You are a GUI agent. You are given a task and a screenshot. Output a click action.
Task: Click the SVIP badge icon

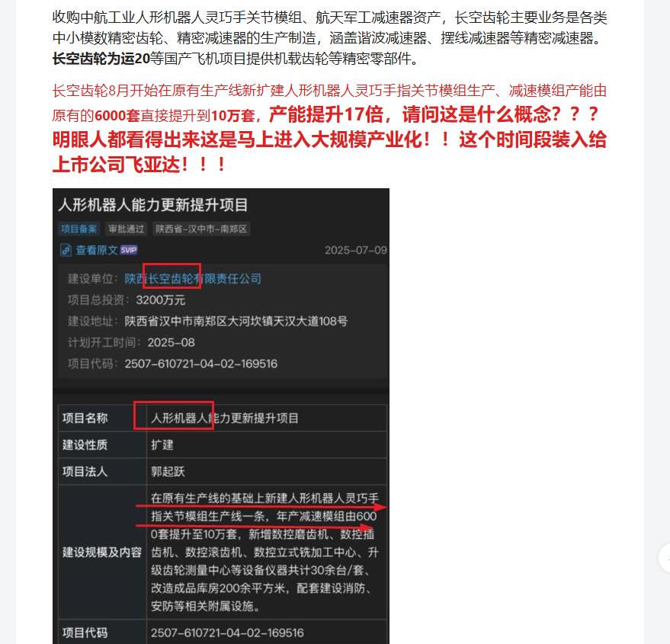pos(129,250)
